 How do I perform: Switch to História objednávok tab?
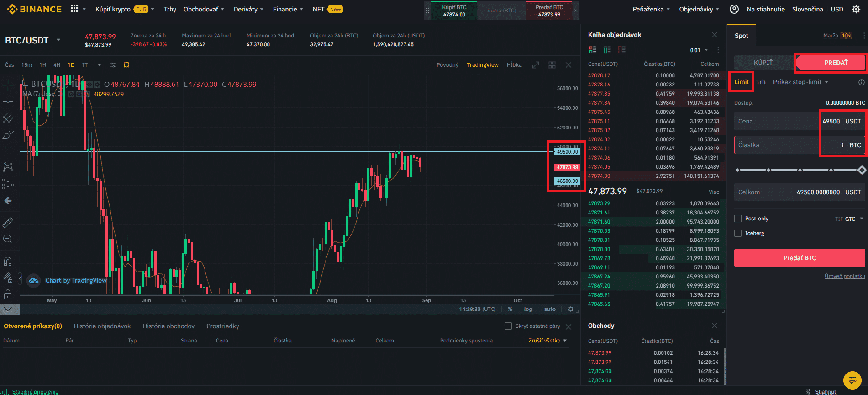tap(102, 326)
